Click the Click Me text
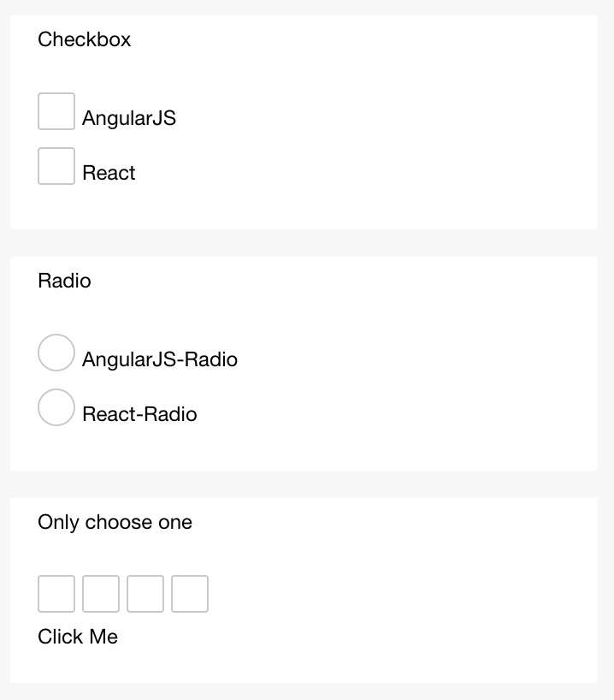 (78, 637)
